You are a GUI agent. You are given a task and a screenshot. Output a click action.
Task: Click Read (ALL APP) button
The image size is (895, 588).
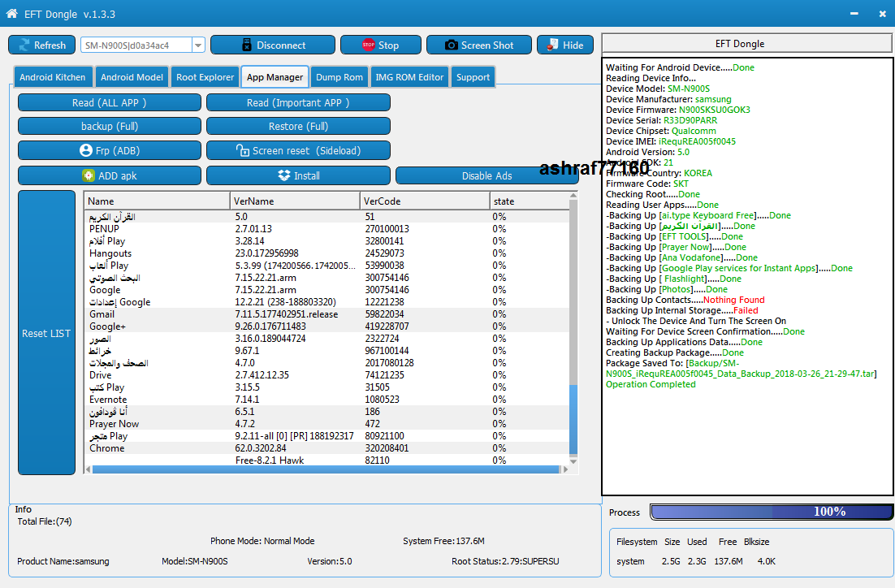(x=110, y=103)
